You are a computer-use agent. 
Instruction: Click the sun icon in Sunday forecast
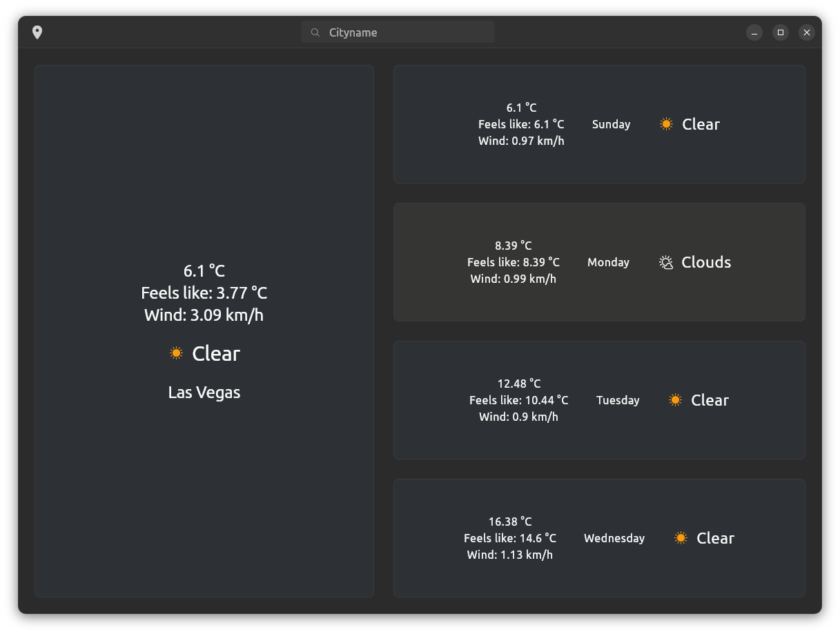tap(666, 124)
